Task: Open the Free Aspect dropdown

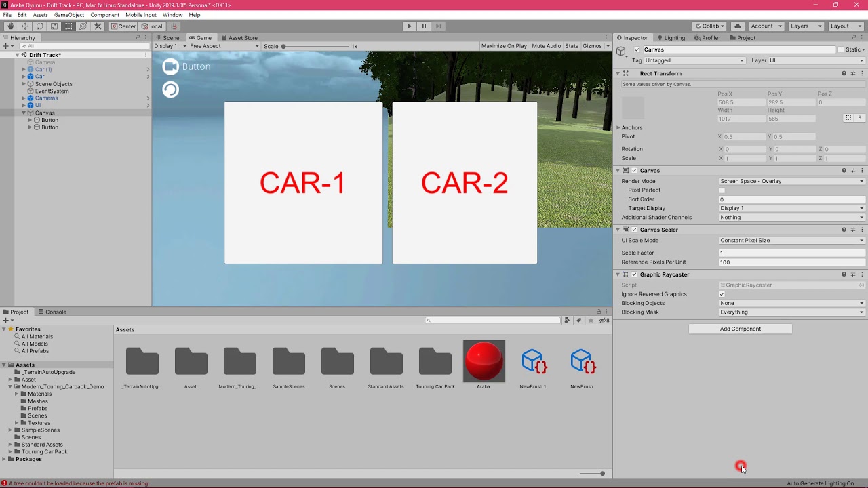Action: click(224, 46)
